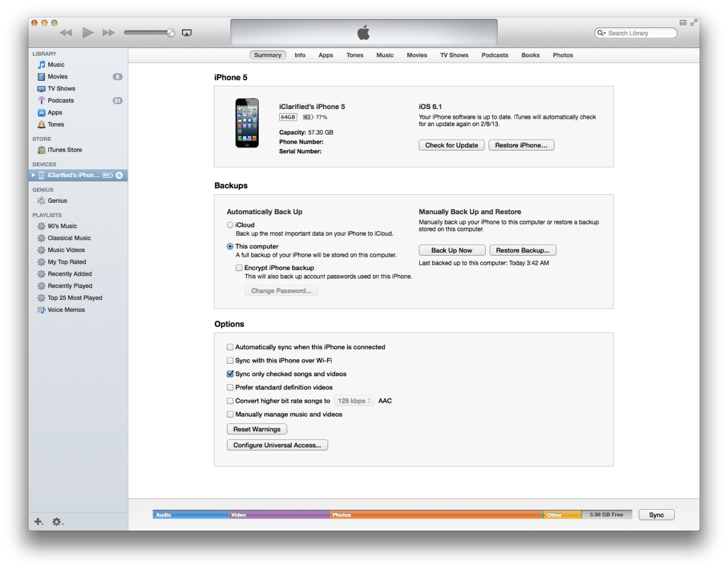The width and height of the screenshot is (728, 570).
Task: Click the Sync button
Action: (656, 515)
